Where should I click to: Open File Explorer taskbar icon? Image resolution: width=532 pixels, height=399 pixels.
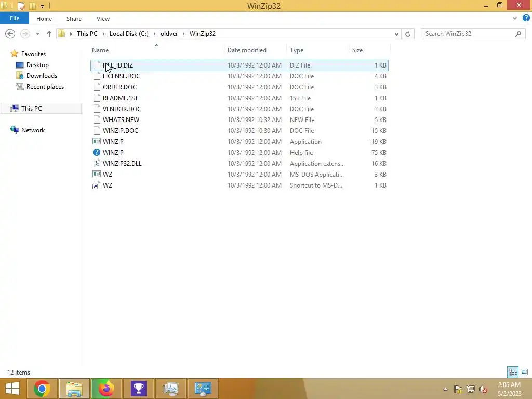click(74, 389)
